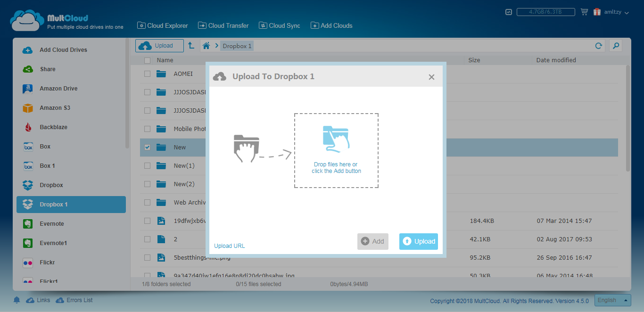Check the 5bestthings file checkbox

coord(148,257)
